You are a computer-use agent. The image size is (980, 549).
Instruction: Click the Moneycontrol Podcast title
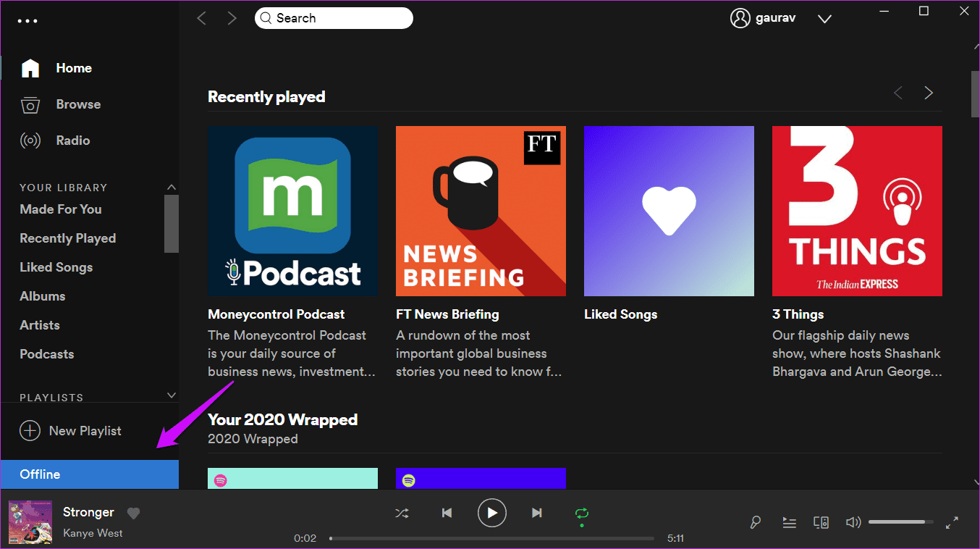(x=276, y=314)
